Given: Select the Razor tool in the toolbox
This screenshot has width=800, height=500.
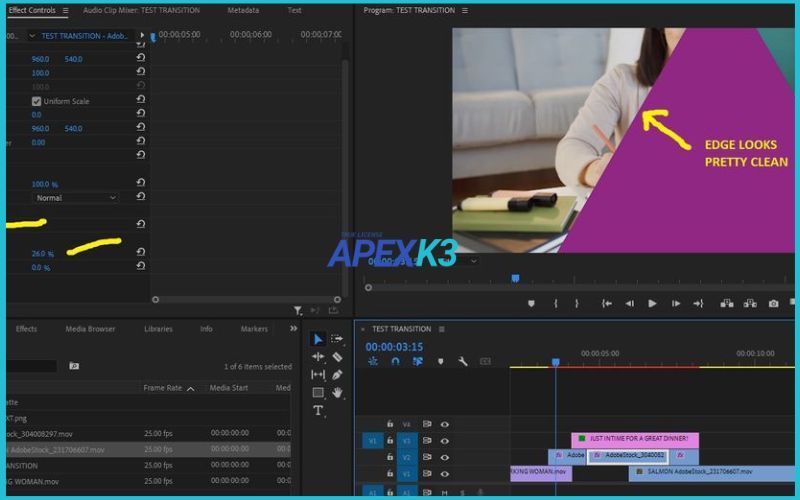Looking at the screenshot, I should tap(337, 357).
